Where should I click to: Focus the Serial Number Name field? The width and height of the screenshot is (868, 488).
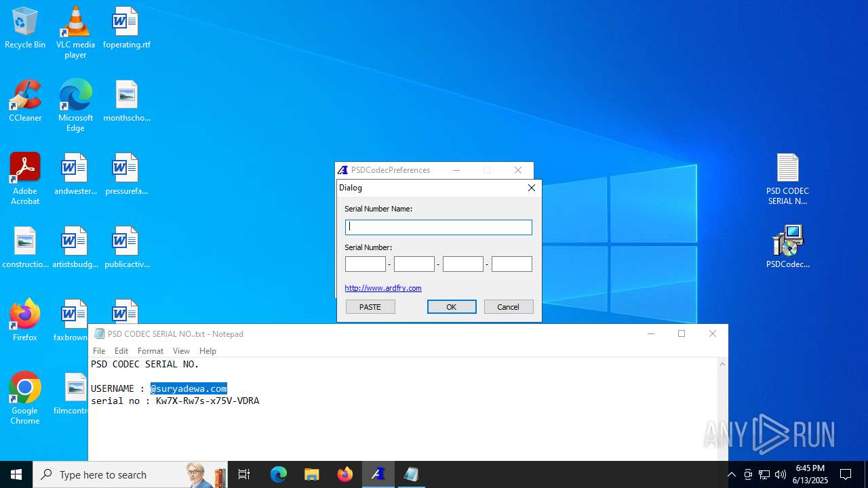coord(439,227)
